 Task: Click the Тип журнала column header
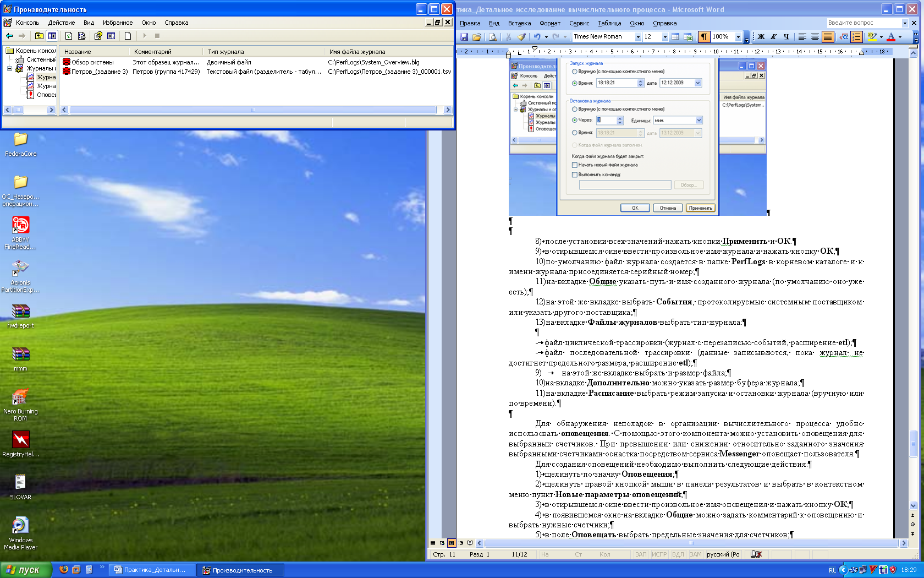click(265, 52)
